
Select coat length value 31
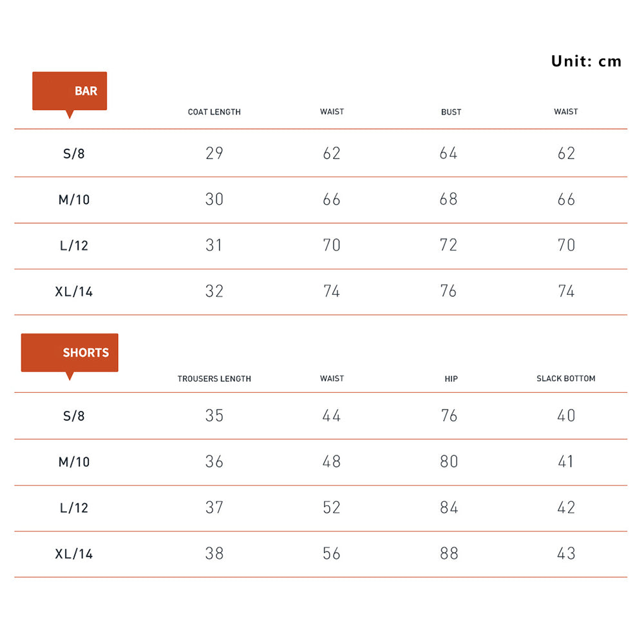click(214, 245)
